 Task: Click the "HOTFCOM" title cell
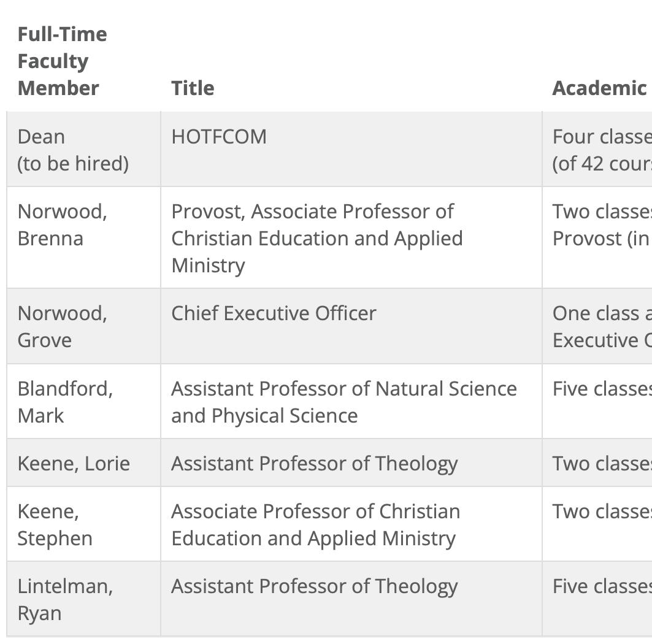click(219, 136)
